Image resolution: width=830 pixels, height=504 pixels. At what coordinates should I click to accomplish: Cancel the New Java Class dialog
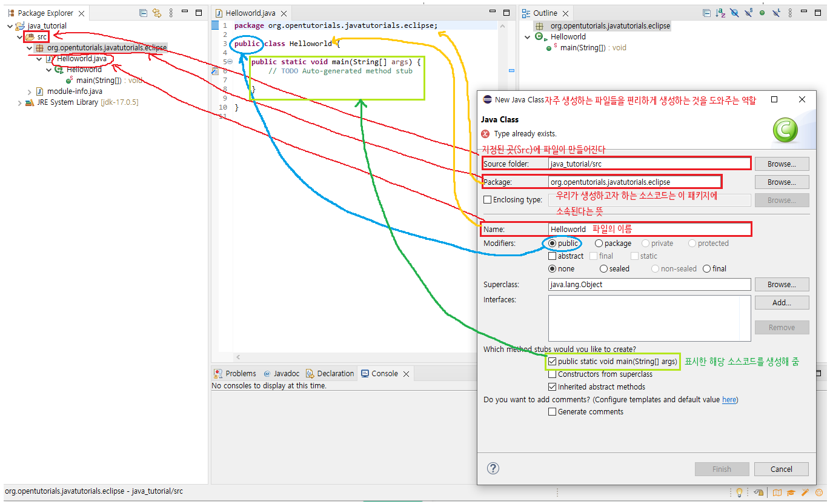click(x=782, y=469)
